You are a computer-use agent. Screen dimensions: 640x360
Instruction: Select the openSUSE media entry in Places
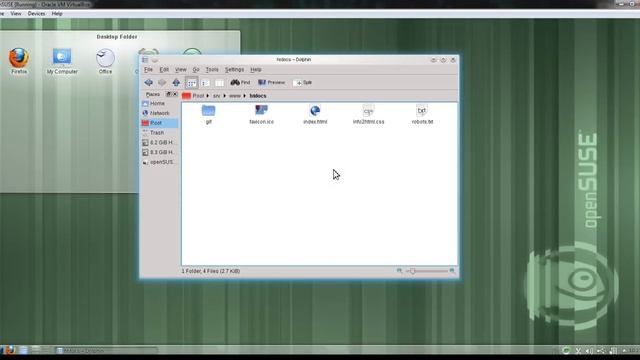coord(159,162)
